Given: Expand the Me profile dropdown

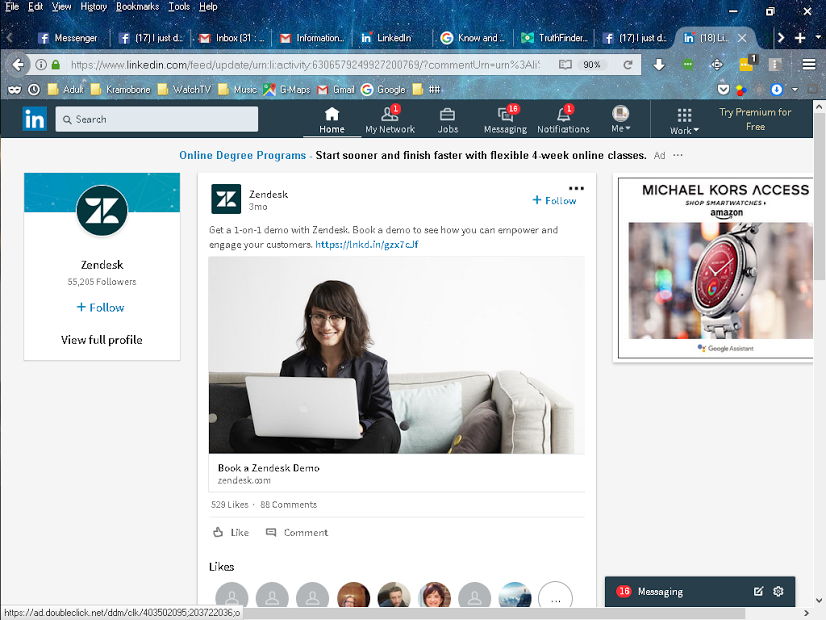Looking at the screenshot, I should coord(621,119).
